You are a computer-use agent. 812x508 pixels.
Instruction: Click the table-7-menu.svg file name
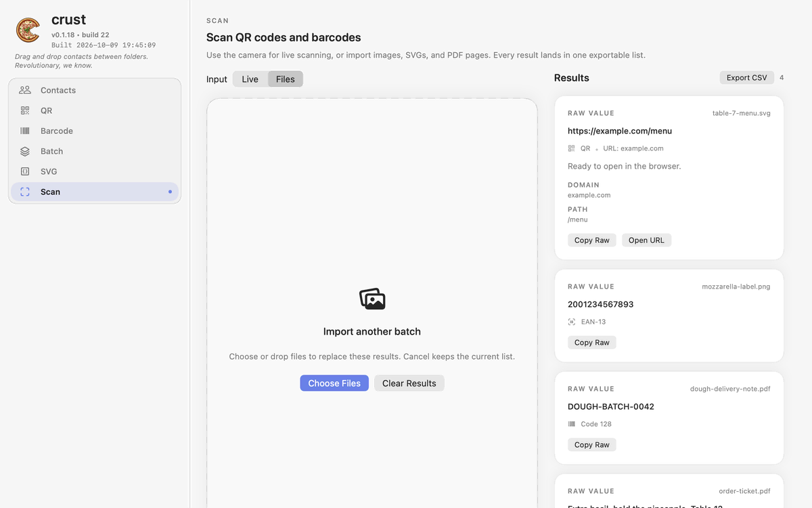click(742, 113)
